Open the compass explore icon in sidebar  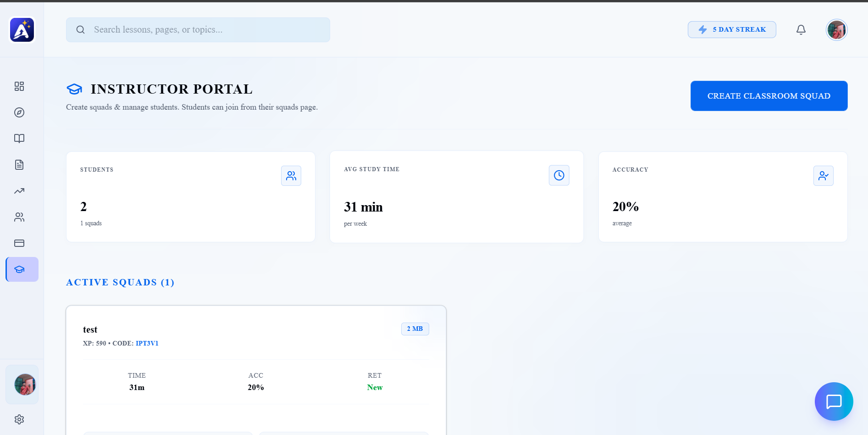click(19, 112)
